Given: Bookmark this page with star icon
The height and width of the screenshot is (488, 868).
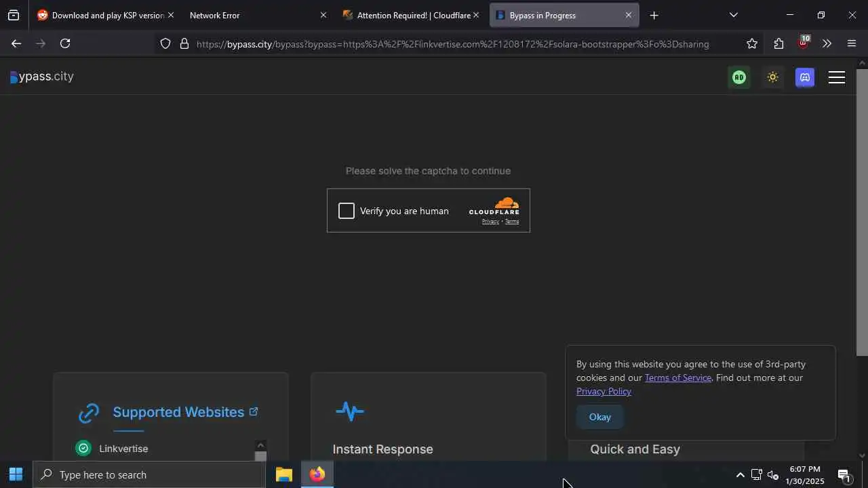Looking at the screenshot, I should 752,44.
